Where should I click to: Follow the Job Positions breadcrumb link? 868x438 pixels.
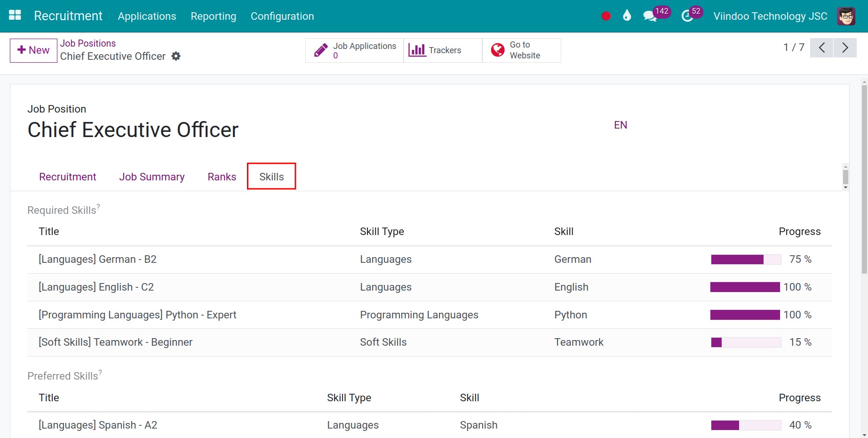[x=88, y=43]
